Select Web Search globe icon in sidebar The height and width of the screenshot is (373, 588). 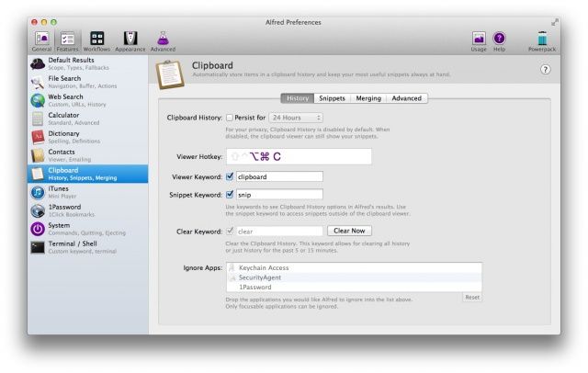point(38,101)
